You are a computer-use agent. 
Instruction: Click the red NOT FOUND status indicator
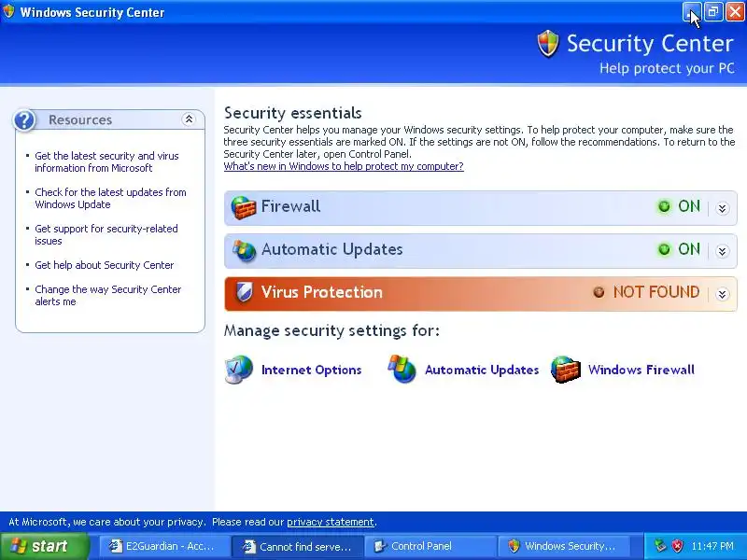(599, 292)
